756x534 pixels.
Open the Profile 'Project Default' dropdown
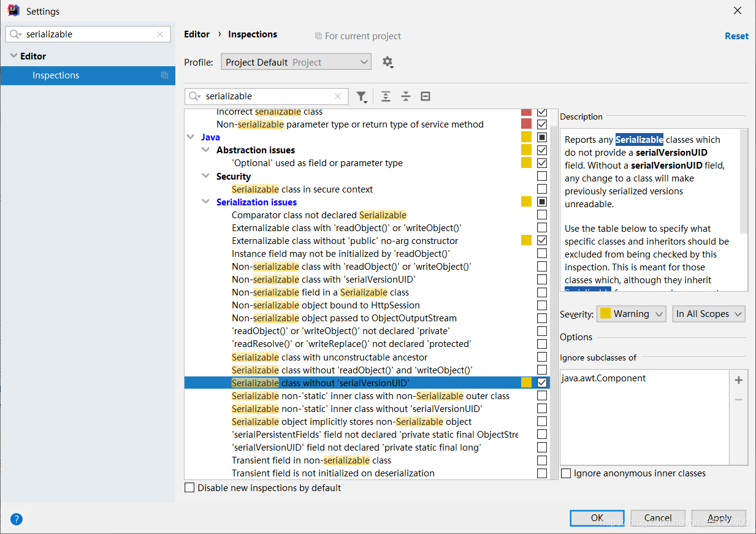(296, 62)
